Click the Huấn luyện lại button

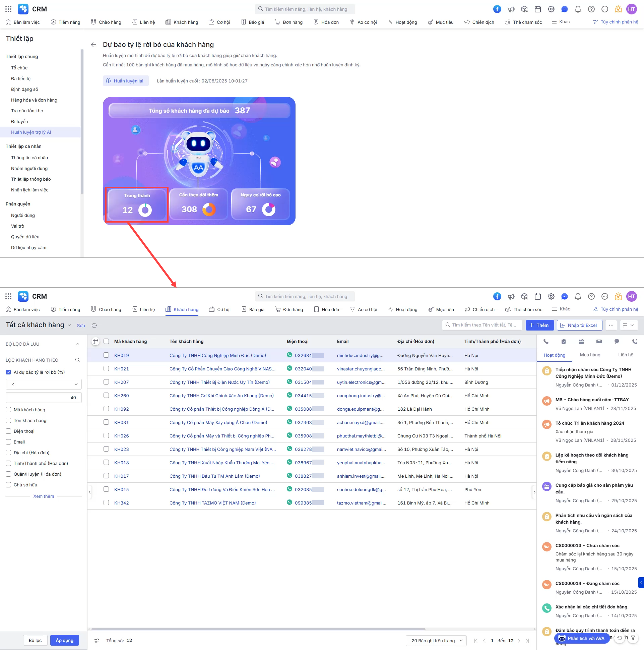125,81
